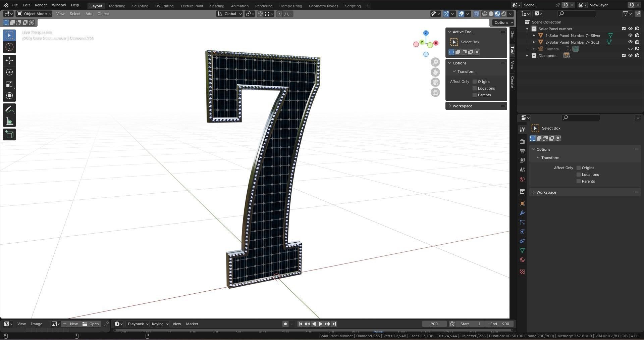Switch to Geometry Nodes workspace tab

323,6
